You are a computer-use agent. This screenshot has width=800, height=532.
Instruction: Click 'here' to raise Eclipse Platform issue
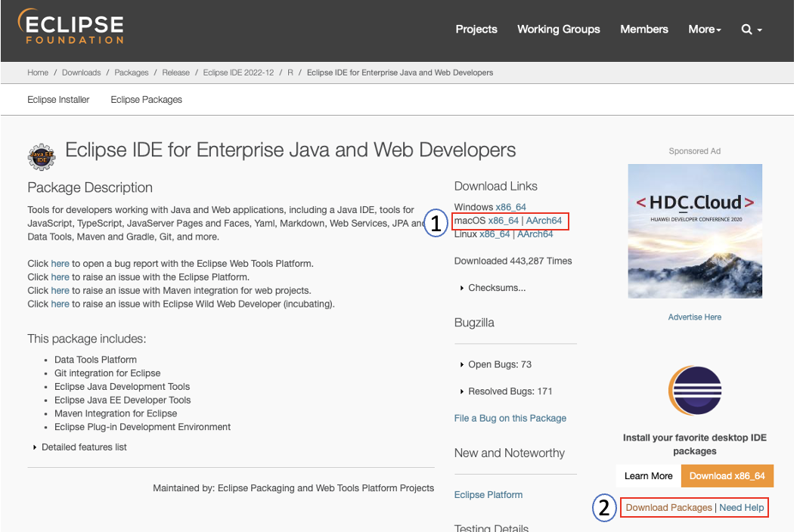tap(60, 277)
